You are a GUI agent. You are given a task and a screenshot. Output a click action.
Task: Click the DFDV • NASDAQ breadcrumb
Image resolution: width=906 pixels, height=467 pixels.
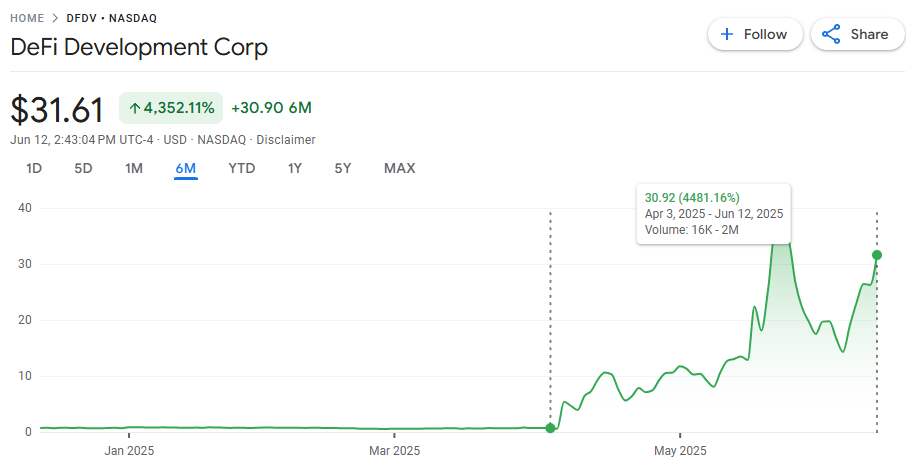[111, 18]
